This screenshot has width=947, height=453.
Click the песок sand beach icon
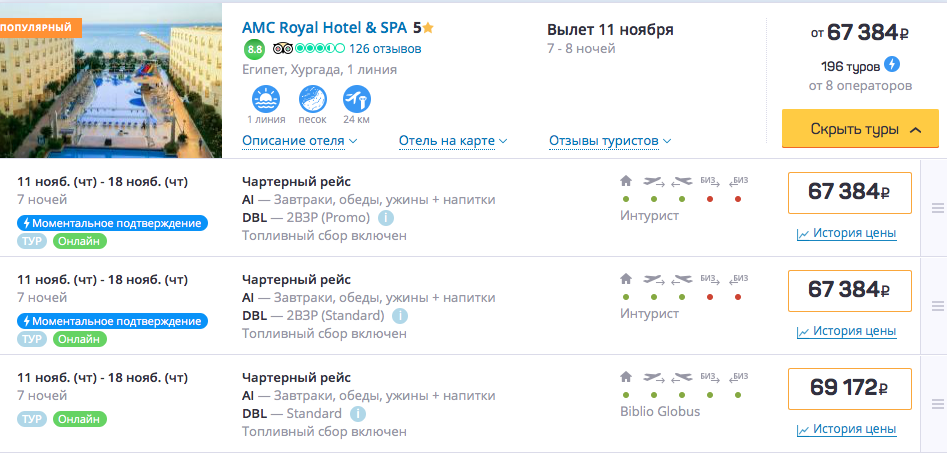[312, 99]
